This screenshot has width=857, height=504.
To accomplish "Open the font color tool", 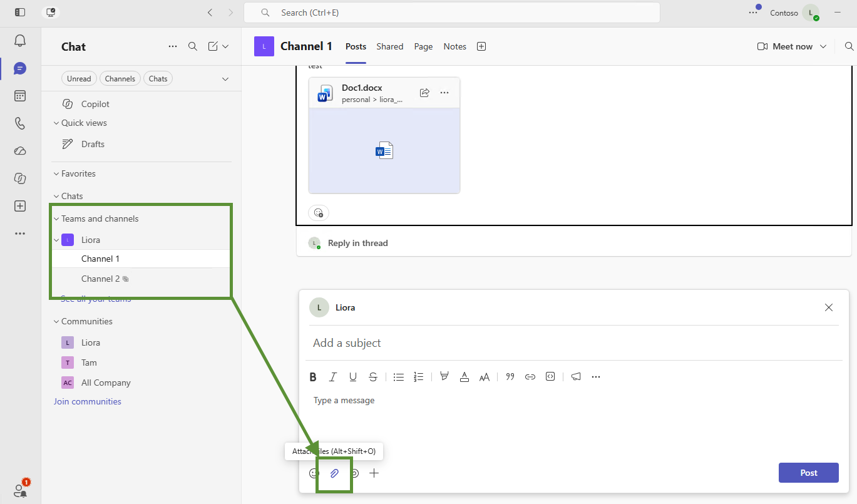I will click(x=464, y=377).
